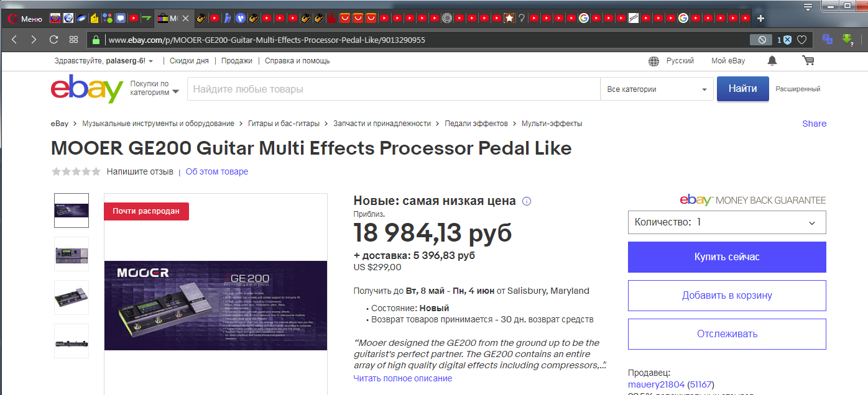Click Добавить в корзину button

[727, 296]
